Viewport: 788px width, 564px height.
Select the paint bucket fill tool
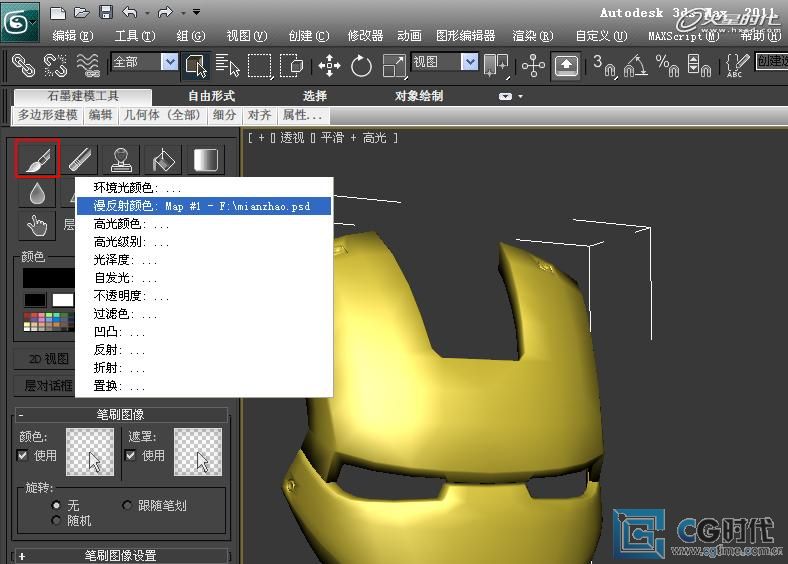[163, 159]
